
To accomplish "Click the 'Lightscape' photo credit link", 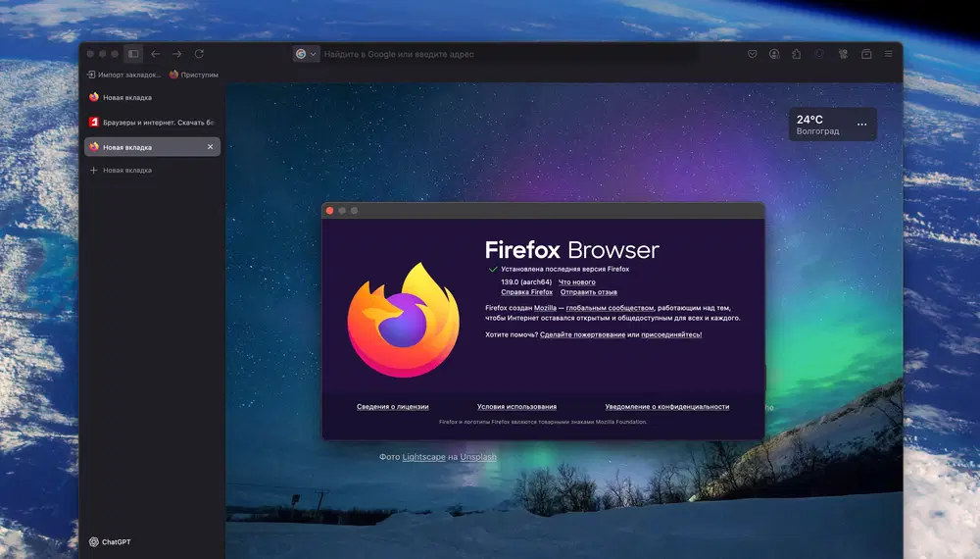I will pos(423,457).
